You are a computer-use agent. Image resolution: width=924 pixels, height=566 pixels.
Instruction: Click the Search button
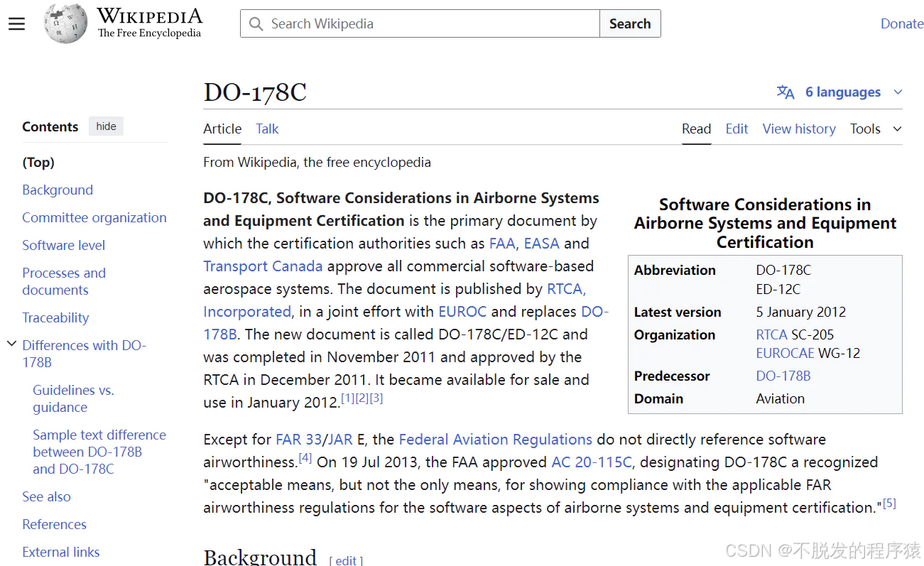630,23
